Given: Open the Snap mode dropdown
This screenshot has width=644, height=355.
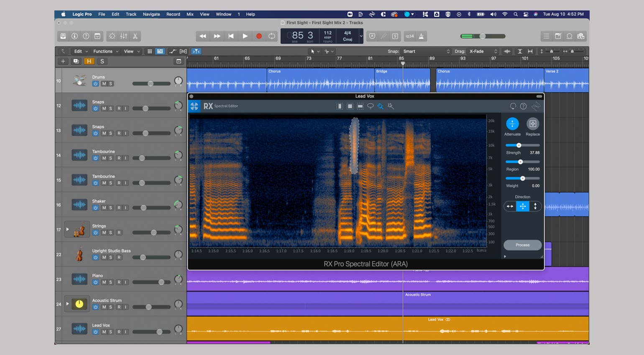Looking at the screenshot, I should 426,51.
